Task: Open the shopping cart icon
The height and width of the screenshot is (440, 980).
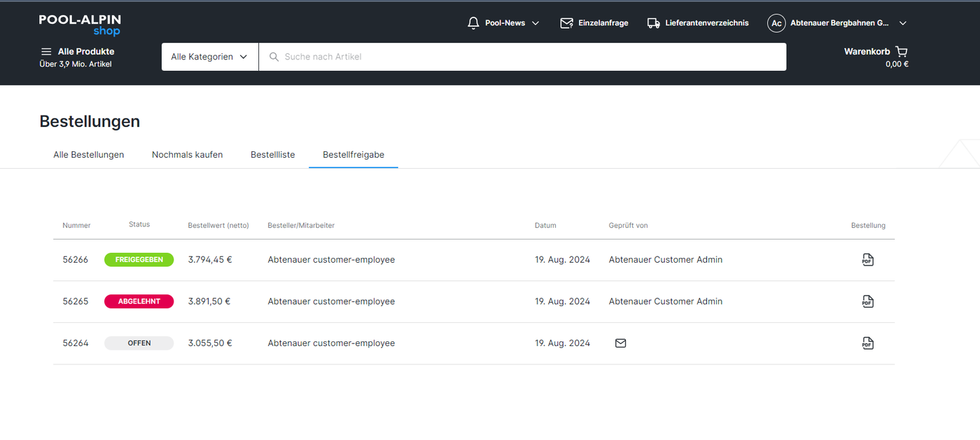Action: tap(901, 52)
